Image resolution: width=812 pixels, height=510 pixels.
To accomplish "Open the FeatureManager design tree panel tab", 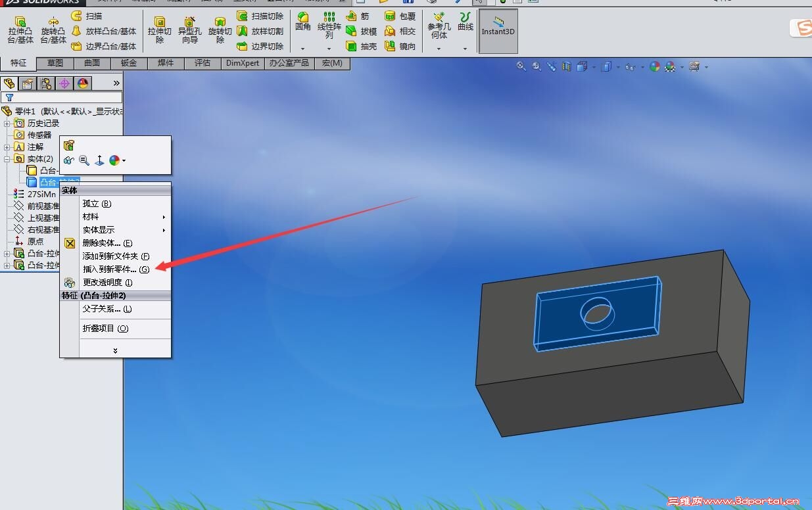I will tap(9, 83).
